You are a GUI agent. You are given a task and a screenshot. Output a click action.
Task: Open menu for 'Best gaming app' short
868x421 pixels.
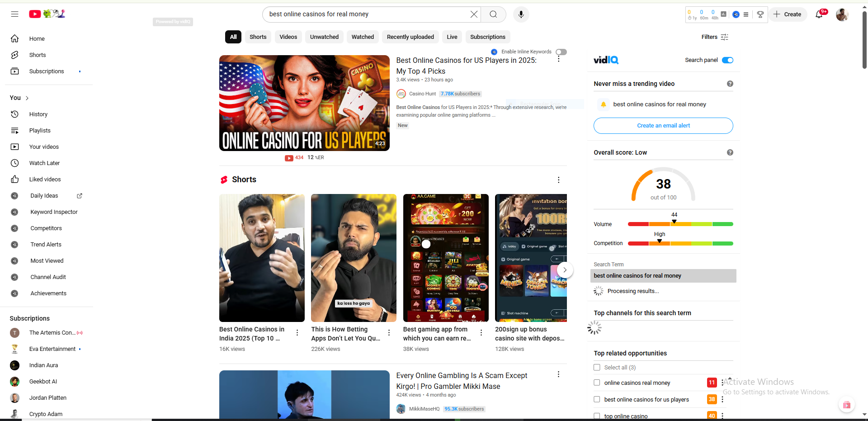click(x=481, y=333)
